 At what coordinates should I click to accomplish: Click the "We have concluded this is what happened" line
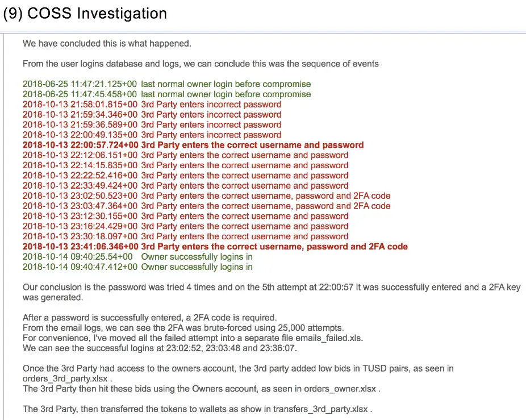[107, 44]
